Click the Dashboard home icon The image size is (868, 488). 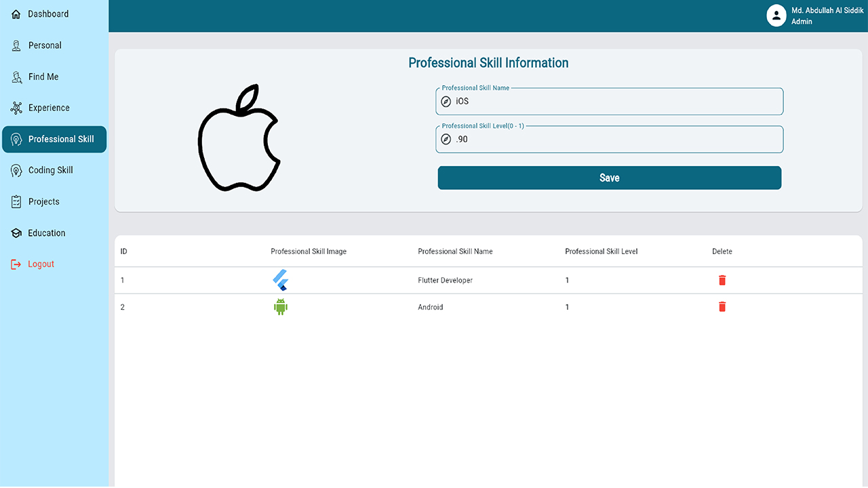16,14
